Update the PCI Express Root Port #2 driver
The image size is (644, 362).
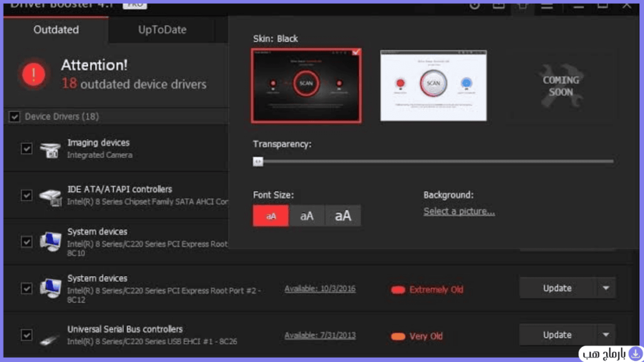557,288
